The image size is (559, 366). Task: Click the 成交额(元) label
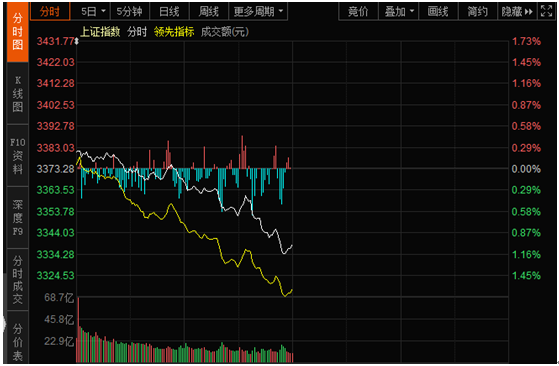225,32
